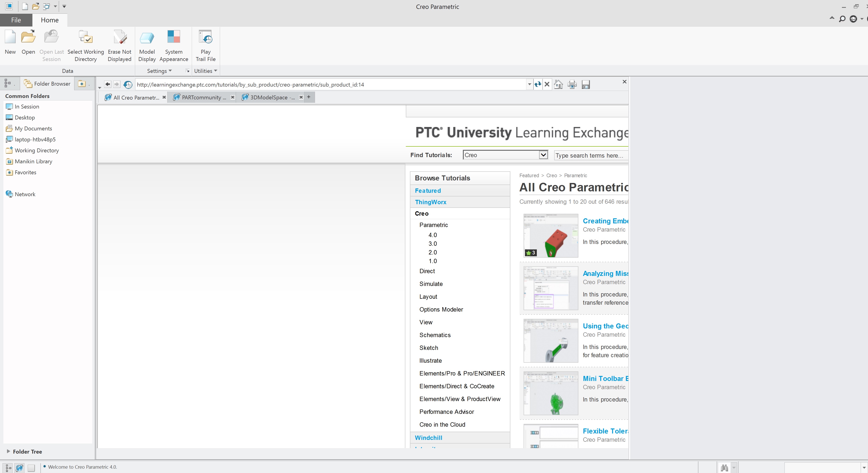This screenshot has width=868, height=473.
Task: Open the address bar URL dropdown
Action: [x=529, y=84]
